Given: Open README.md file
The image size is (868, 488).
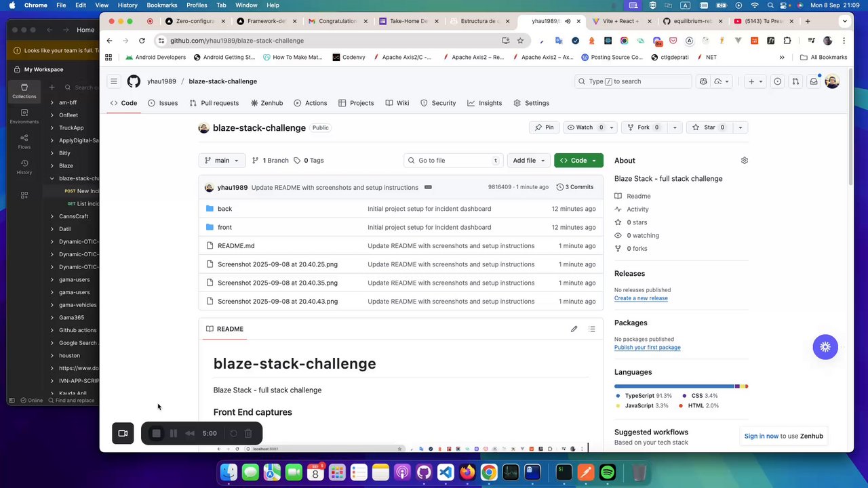Looking at the screenshot, I should tap(236, 246).
